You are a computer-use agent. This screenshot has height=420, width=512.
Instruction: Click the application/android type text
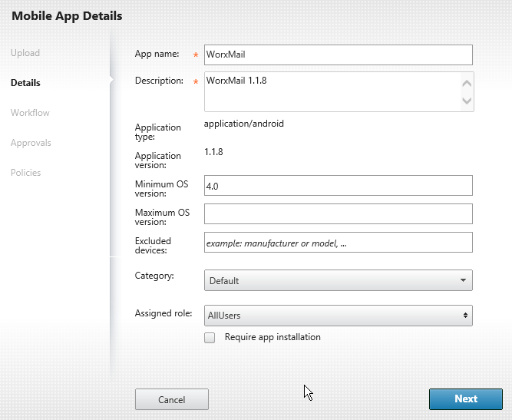244,124
